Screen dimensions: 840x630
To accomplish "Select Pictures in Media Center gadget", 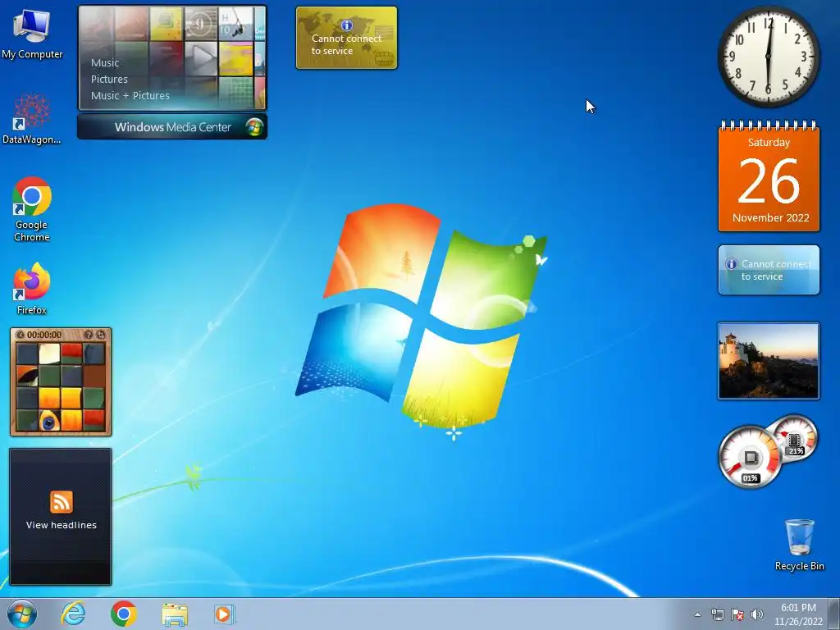I will (x=109, y=80).
